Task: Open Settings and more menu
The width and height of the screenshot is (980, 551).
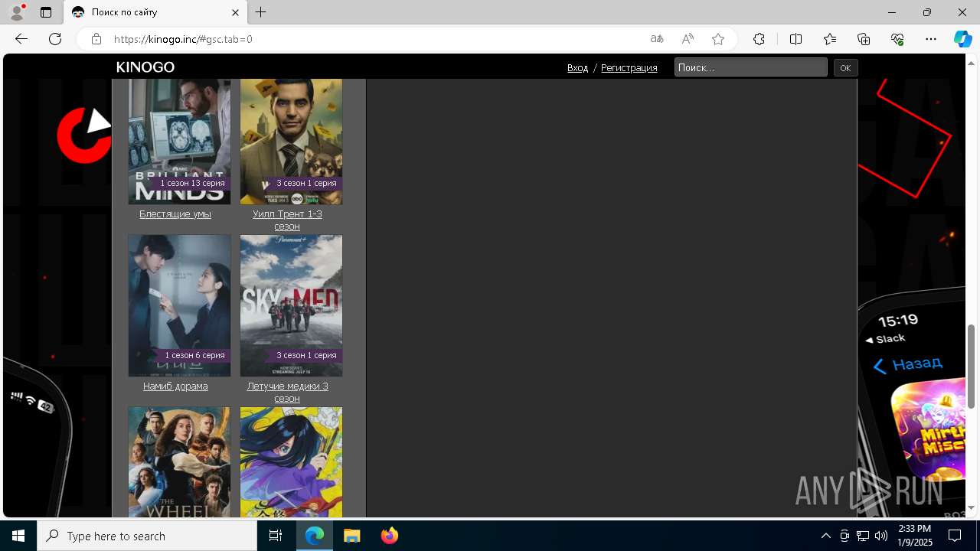Action: [x=931, y=39]
